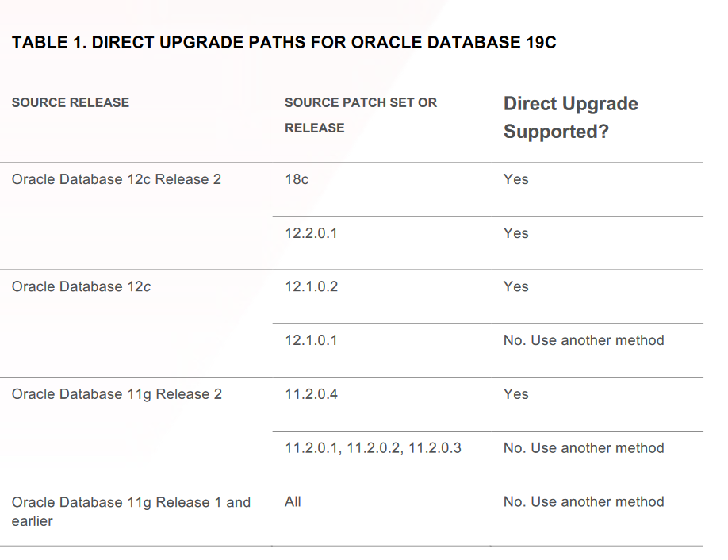Screen dimensions: 728x560
Task: Select the '12.1.0.2' patch set cell
Action: coord(311,286)
